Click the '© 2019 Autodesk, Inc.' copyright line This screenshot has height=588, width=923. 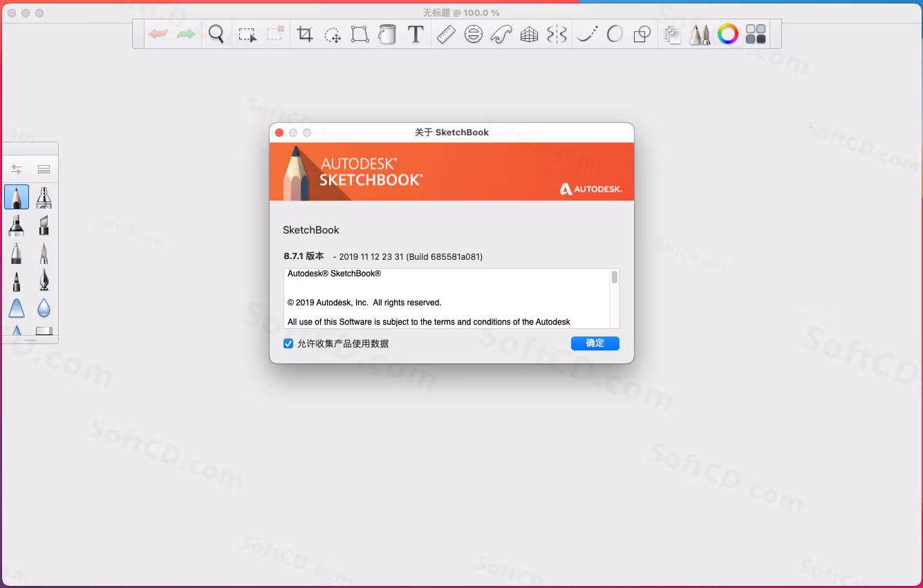pos(364,303)
